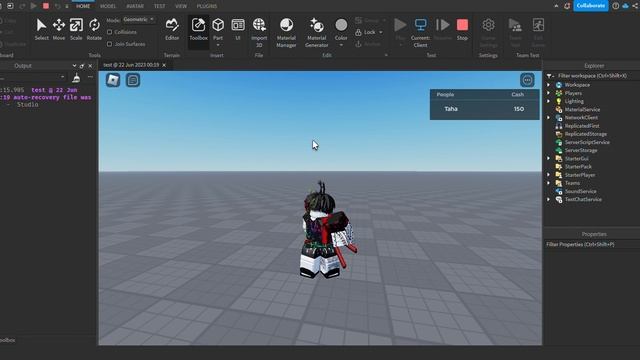Open the UI insert tool

[x=238, y=29]
